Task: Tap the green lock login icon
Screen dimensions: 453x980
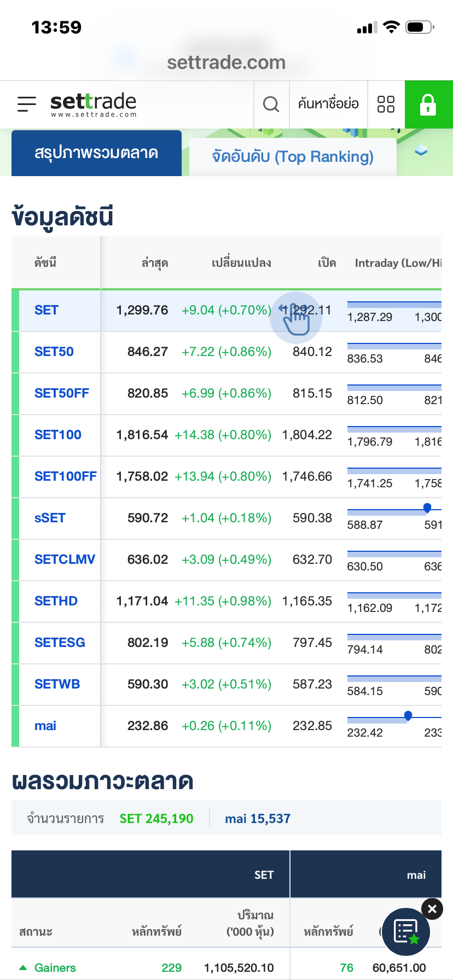Action: (x=428, y=104)
